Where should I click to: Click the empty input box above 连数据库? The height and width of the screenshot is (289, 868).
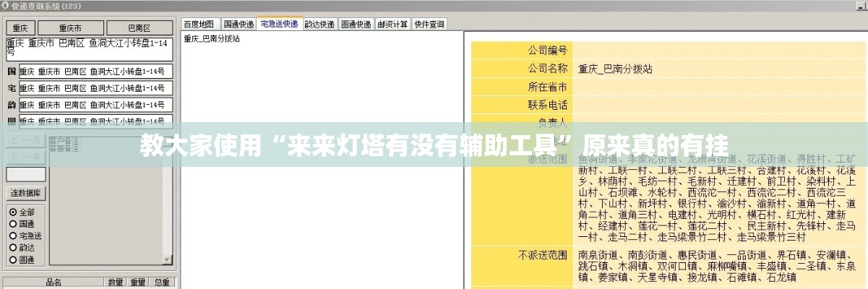pos(26,174)
